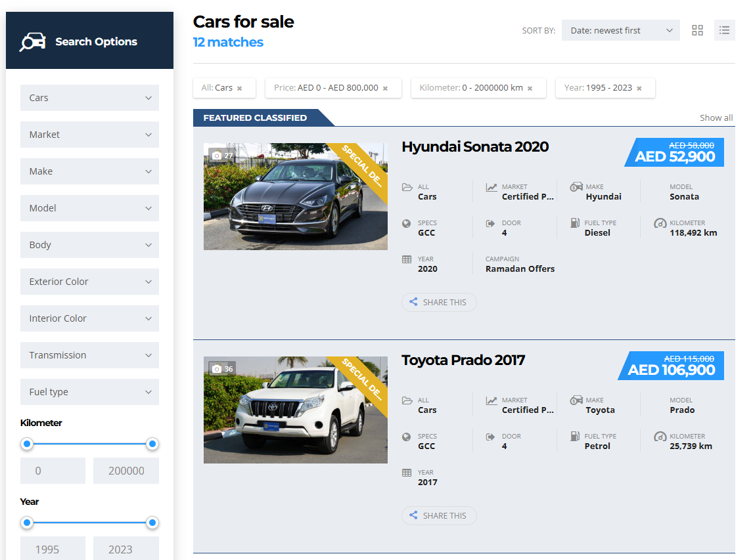Click door icon in Hyundai Sonata listing
Viewport: 753px width, 560px height.
coord(490,223)
